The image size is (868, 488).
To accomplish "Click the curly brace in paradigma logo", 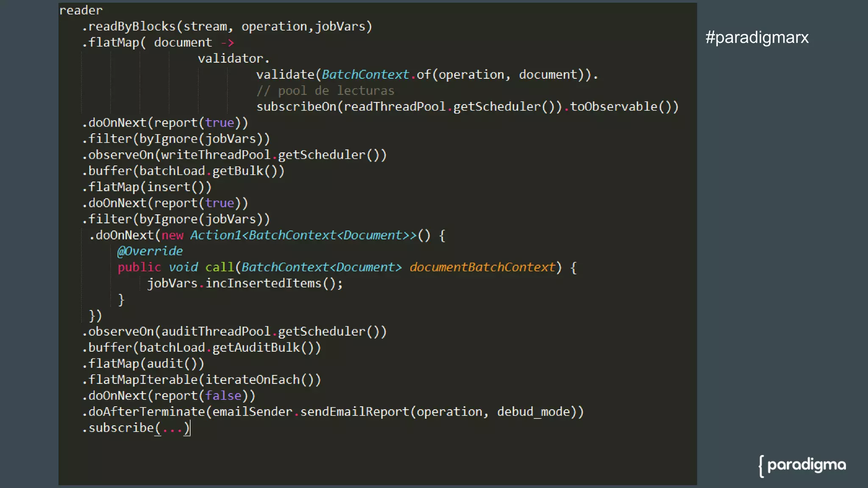I will pyautogui.click(x=762, y=466).
